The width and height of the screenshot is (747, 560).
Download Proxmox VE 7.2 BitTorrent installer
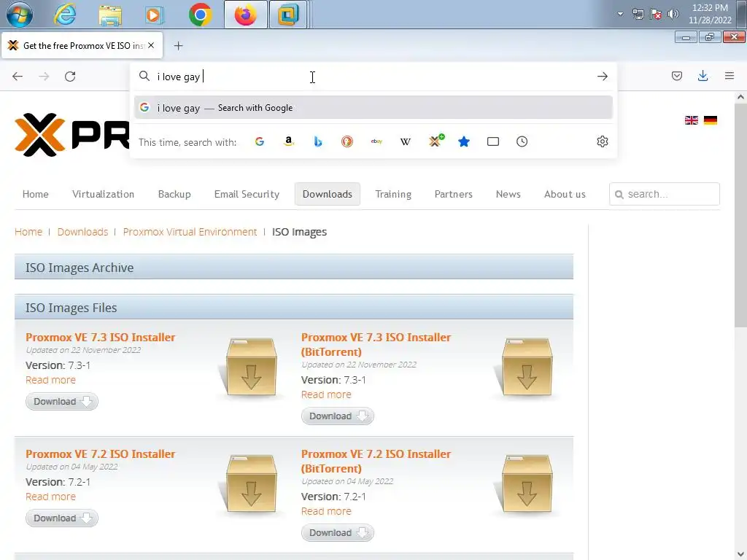[x=337, y=533]
